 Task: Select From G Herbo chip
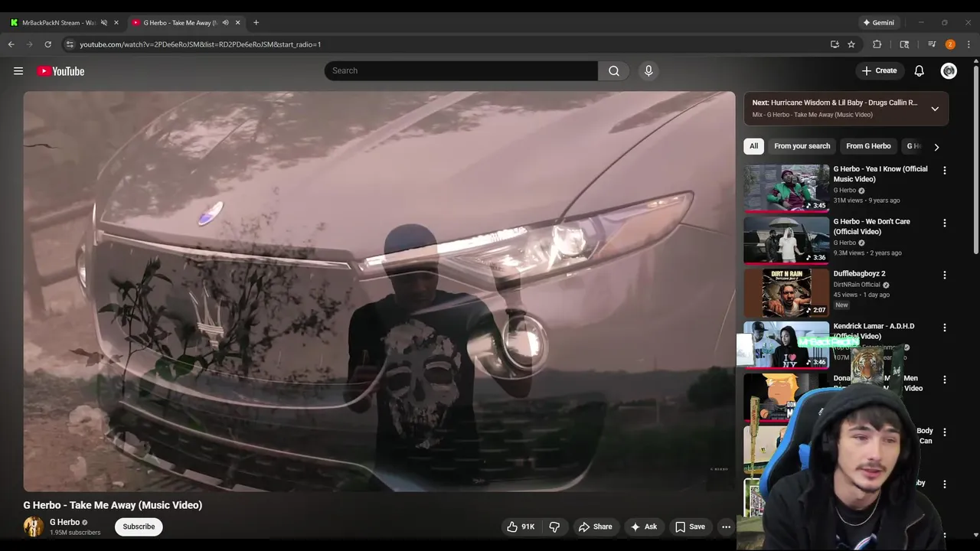[868, 146]
